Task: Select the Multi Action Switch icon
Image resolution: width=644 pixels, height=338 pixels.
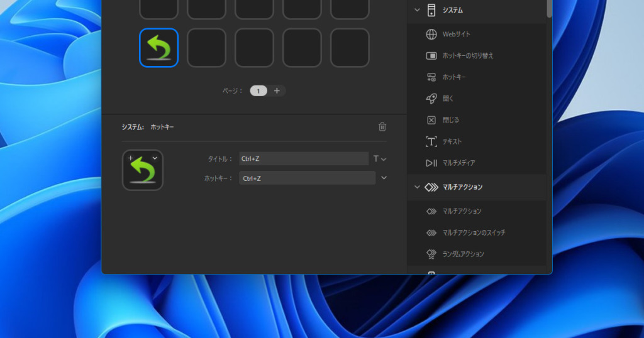Action: tap(431, 232)
